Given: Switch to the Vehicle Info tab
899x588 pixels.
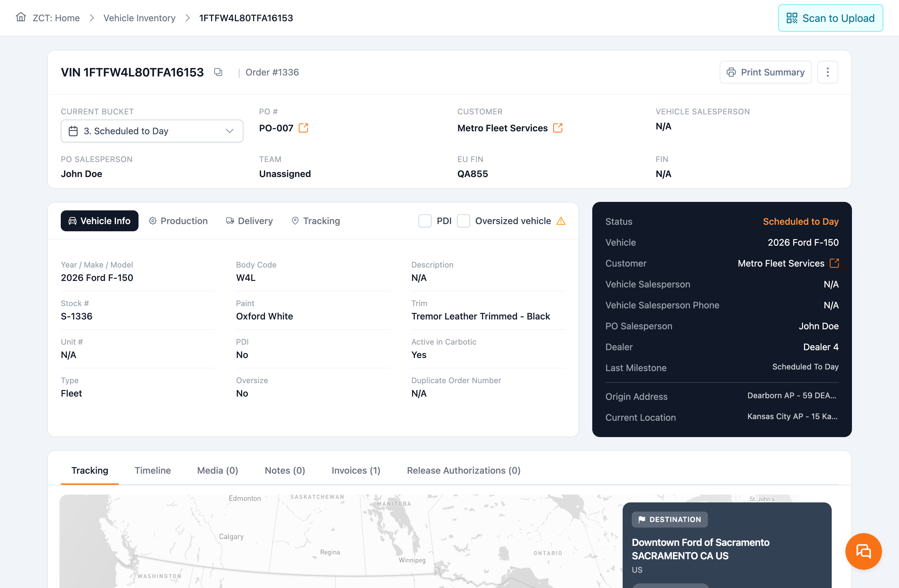Looking at the screenshot, I should [x=99, y=221].
